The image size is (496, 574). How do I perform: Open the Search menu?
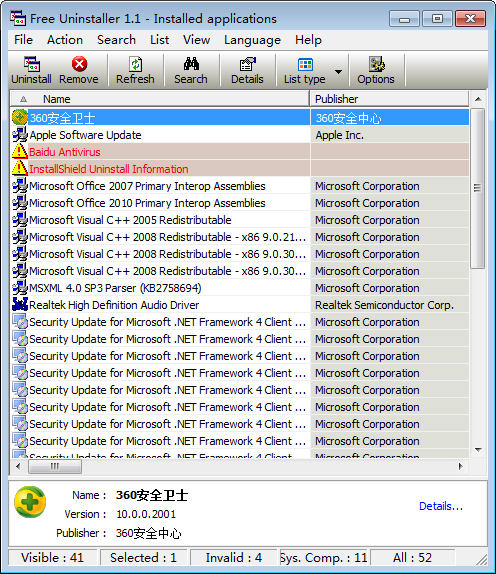click(x=116, y=40)
